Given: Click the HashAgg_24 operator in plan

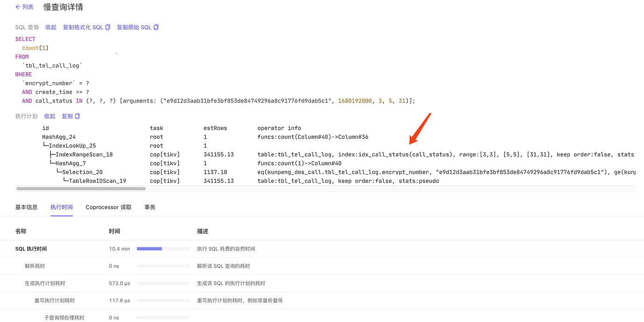Looking at the screenshot, I should click(x=59, y=137).
